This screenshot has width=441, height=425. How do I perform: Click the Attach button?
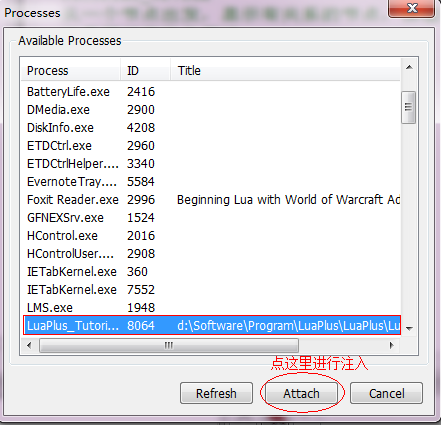301,393
